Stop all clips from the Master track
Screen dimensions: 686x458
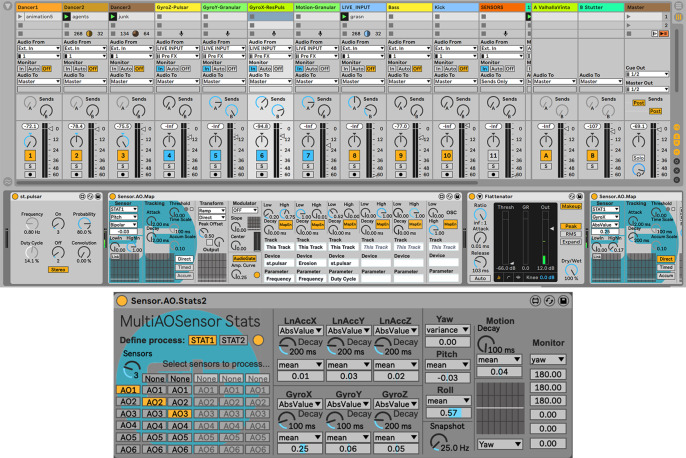tap(631, 33)
